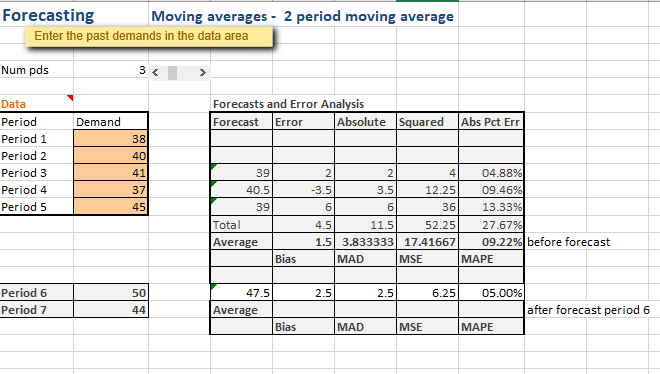Select the total error cell 4.5
The height and width of the screenshot is (374, 660).
303,224
